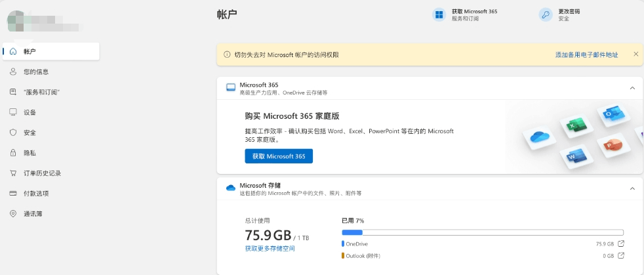The image size is (644, 275).
Task: Open Outlook (附件) external link icon
Action: click(x=621, y=256)
